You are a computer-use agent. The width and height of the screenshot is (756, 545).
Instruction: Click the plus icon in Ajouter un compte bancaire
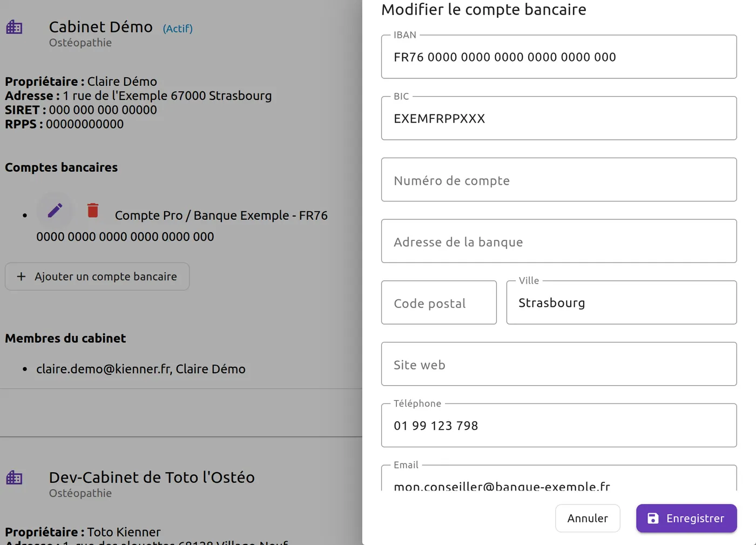(x=21, y=277)
